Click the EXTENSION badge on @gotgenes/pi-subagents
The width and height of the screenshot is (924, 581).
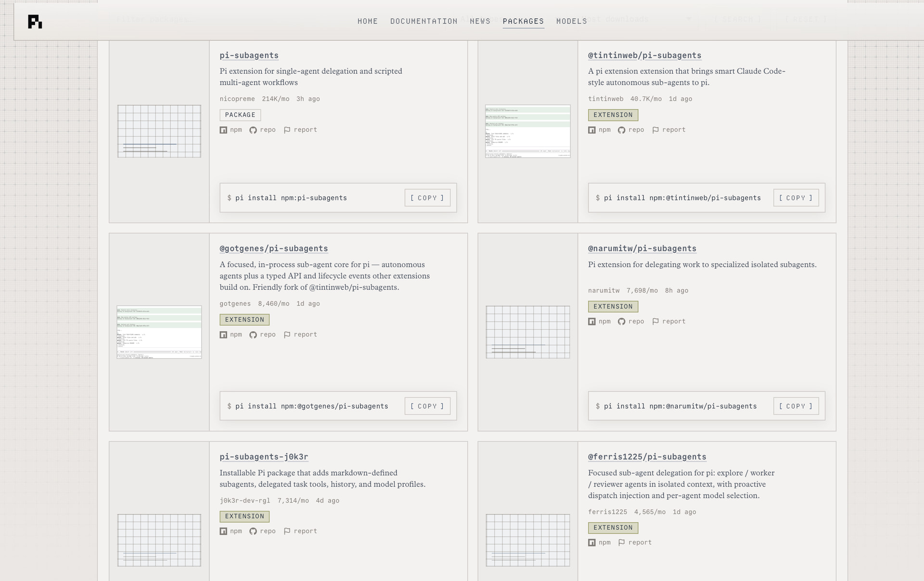click(244, 320)
